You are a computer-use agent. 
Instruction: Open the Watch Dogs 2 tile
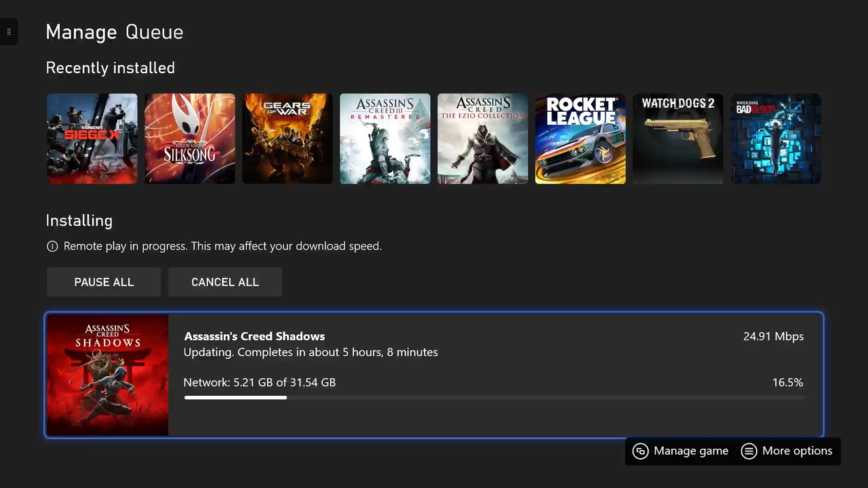point(678,138)
